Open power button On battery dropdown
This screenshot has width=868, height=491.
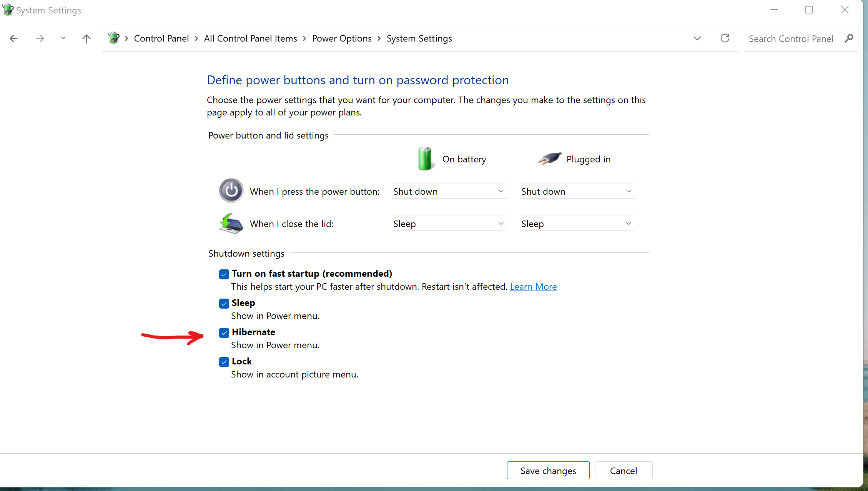pos(449,191)
